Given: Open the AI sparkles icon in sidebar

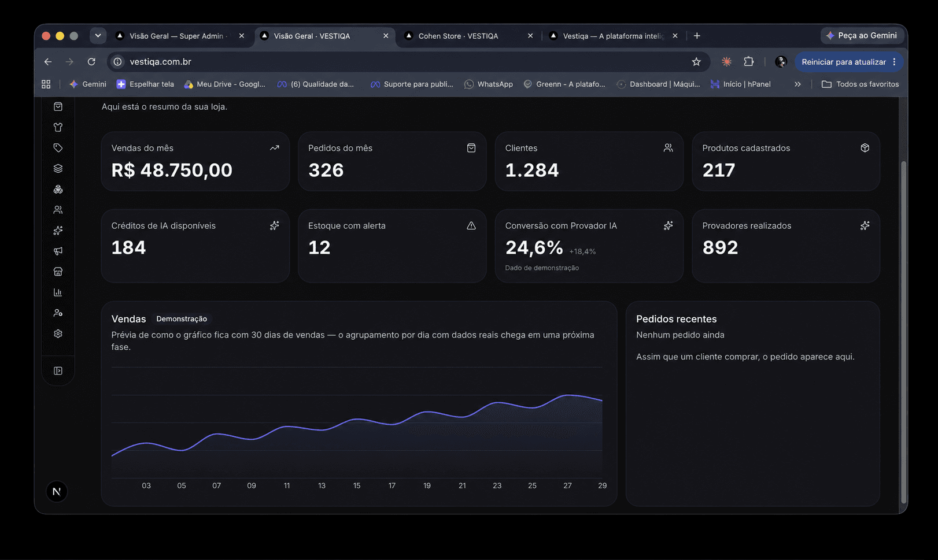Looking at the screenshot, I should click(58, 231).
